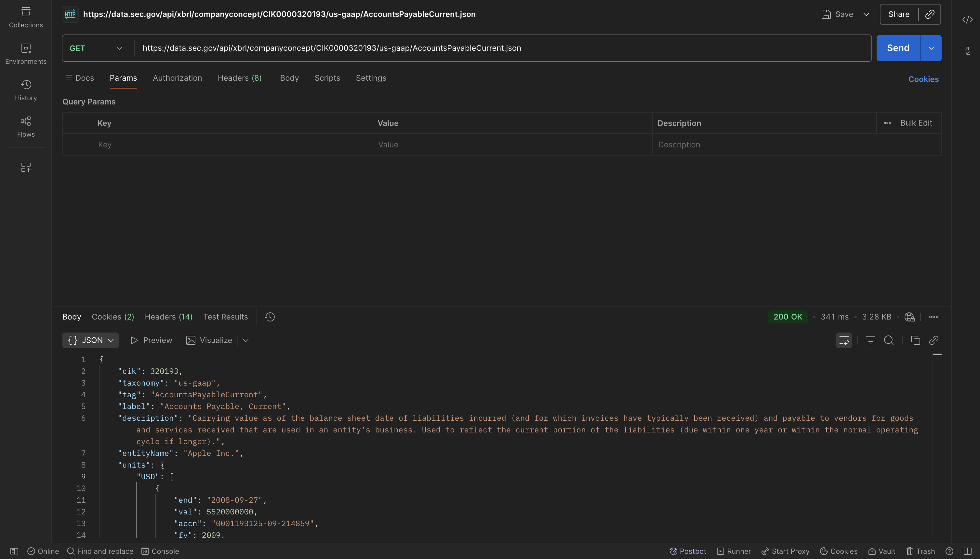The height and width of the screenshot is (559, 980).
Task: Open the GET method dropdown
Action: point(96,48)
